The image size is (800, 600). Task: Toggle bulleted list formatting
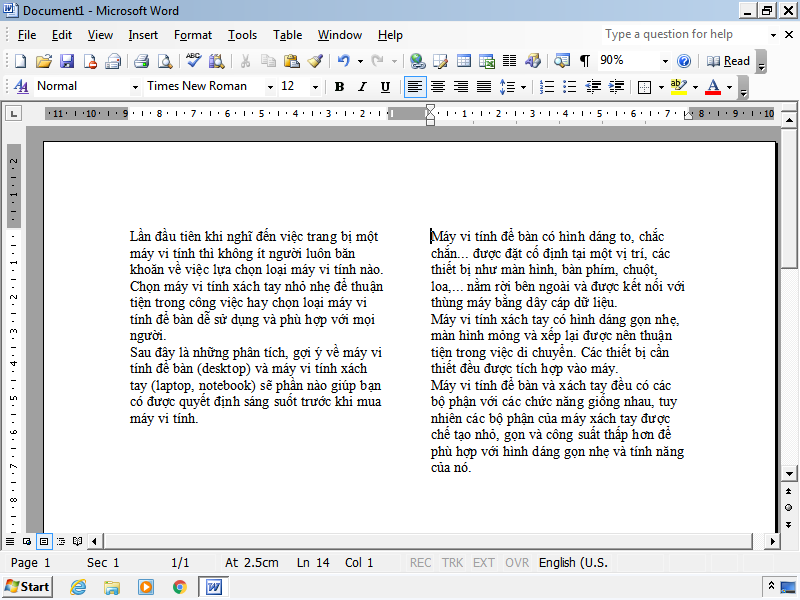(569, 87)
